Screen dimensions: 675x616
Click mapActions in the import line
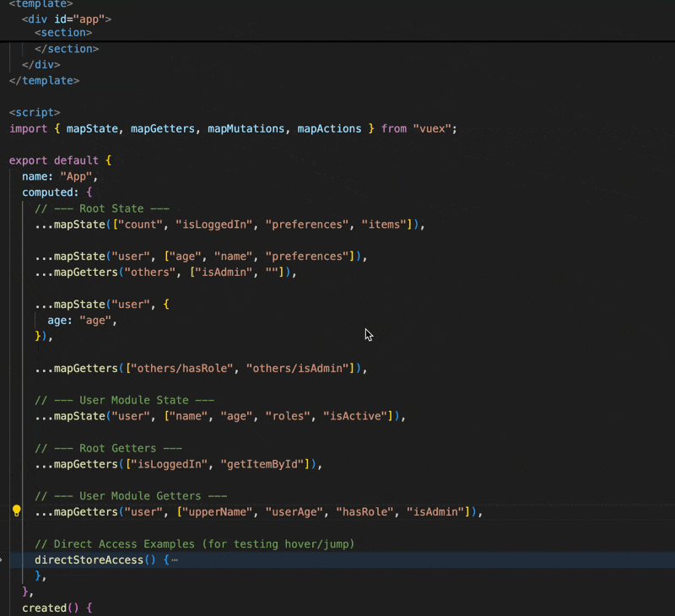click(x=329, y=129)
